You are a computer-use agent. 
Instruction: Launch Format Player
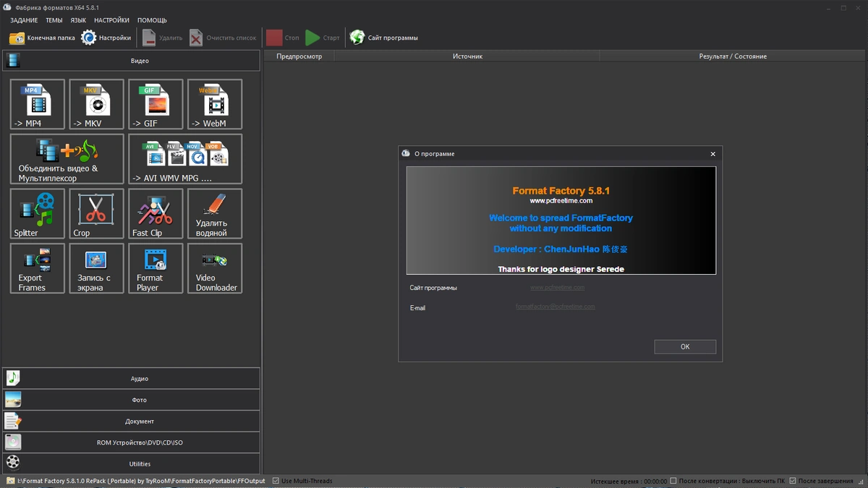click(156, 268)
